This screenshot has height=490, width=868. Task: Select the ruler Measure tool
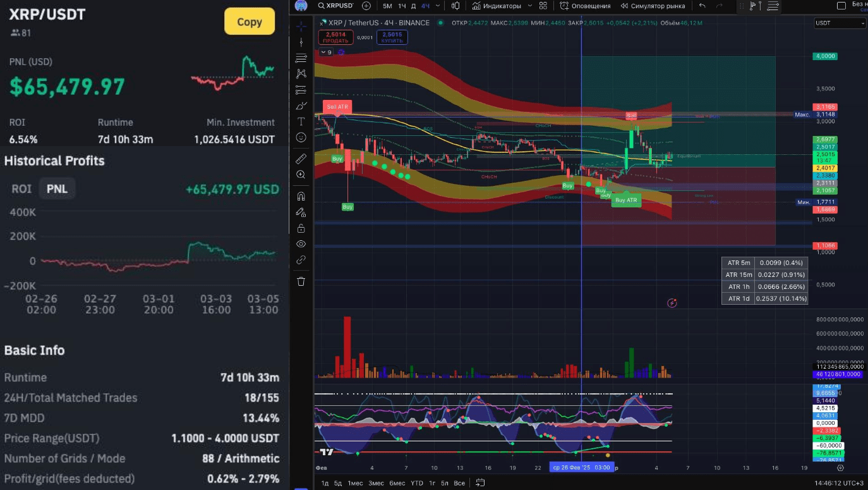coord(301,158)
